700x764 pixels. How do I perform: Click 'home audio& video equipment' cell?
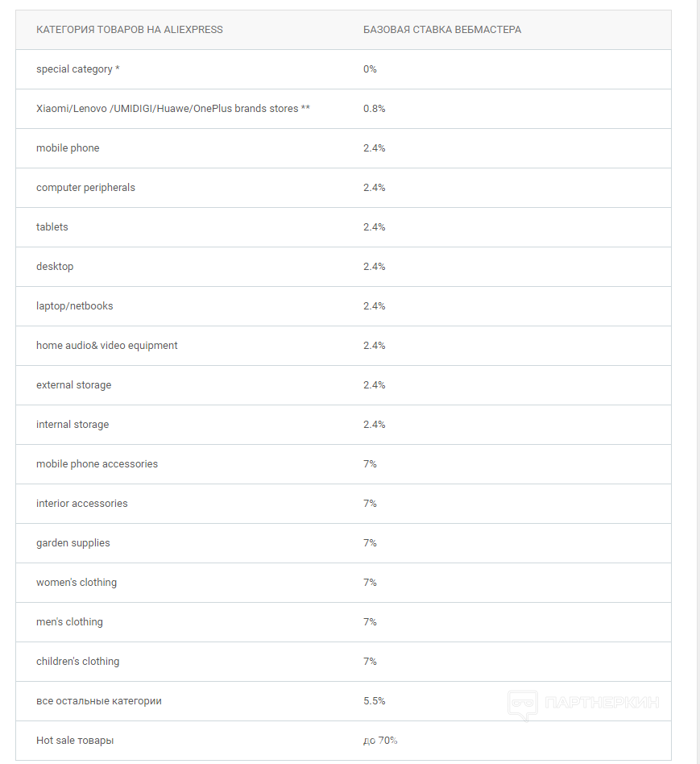click(x=107, y=346)
